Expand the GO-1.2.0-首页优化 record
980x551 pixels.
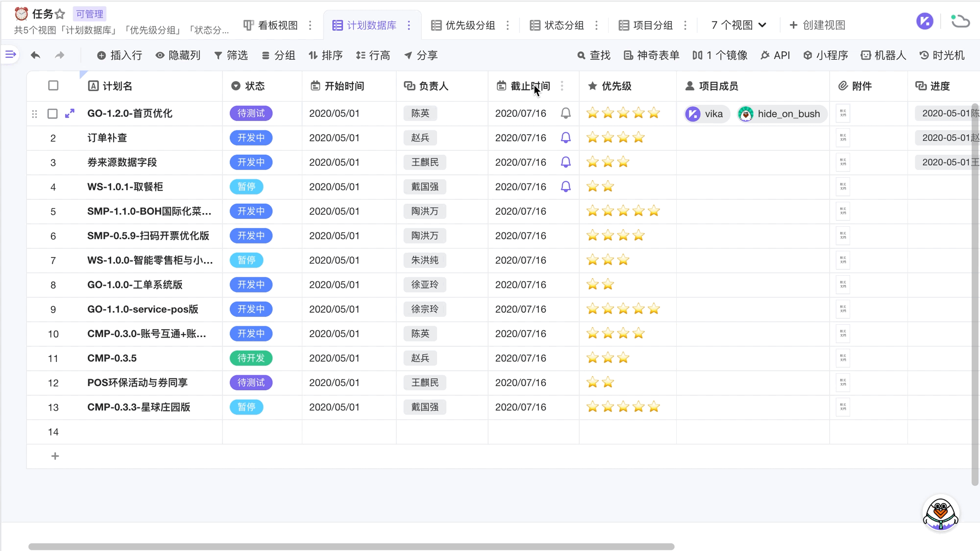pyautogui.click(x=70, y=113)
